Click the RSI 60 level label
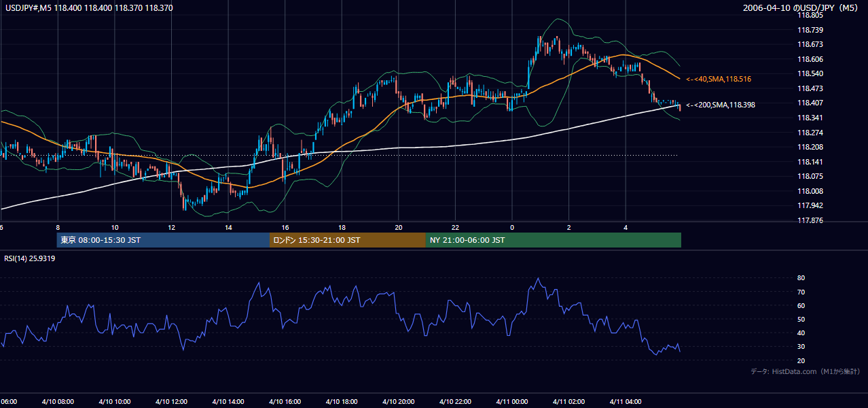This screenshot has height=408, width=868. [801, 305]
